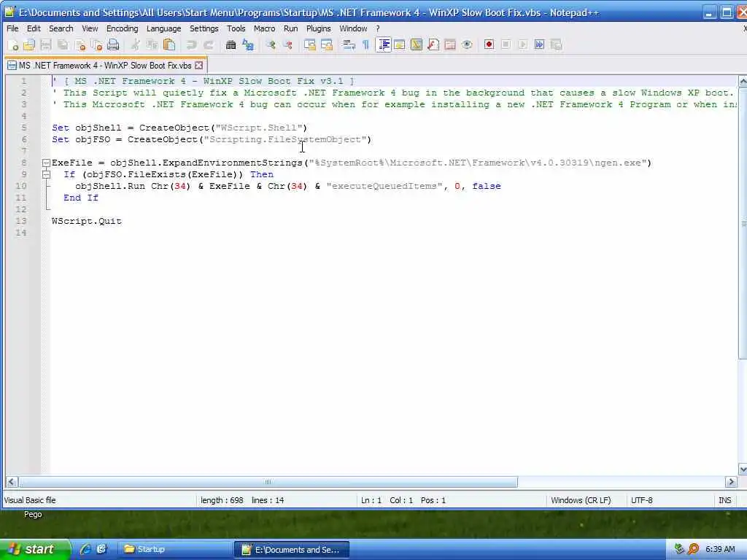The image size is (747, 560).
Task: Open Find with the binoculars icon
Action: (231, 44)
